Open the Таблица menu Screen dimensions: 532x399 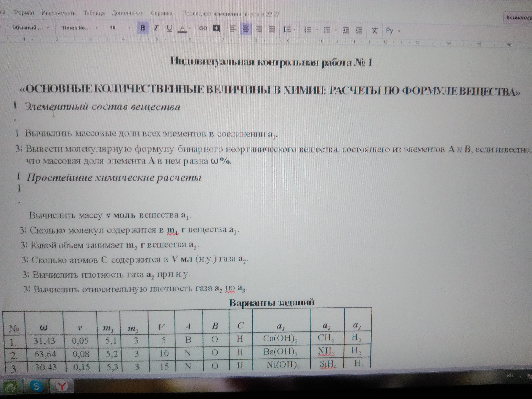point(94,13)
